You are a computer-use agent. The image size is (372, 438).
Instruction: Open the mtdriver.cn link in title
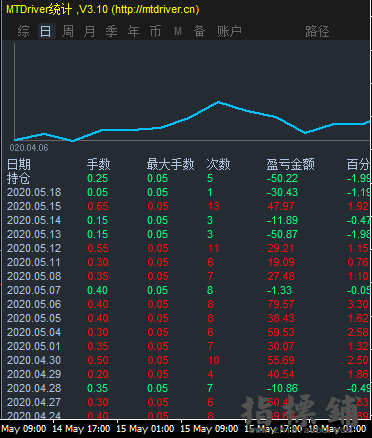155,9
